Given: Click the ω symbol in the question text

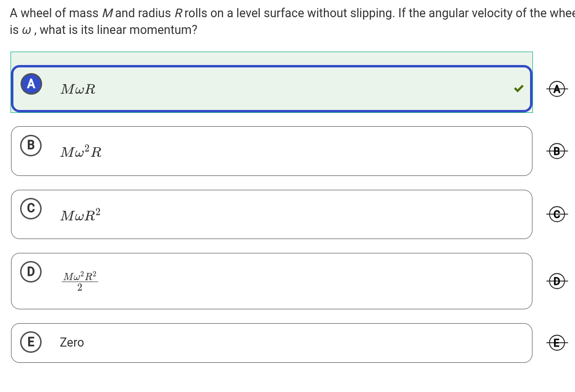Looking at the screenshot, I should [x=27, y=31].
